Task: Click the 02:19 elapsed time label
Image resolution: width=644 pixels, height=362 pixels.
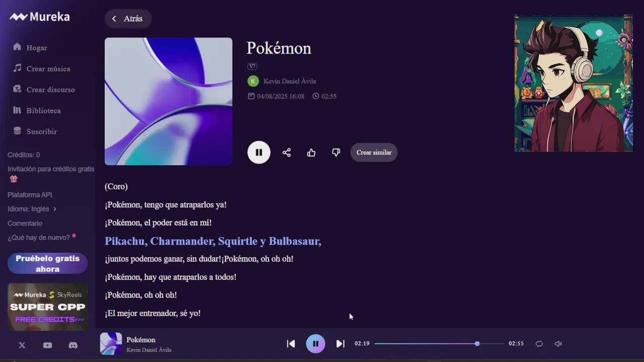Action: [362, 344]
